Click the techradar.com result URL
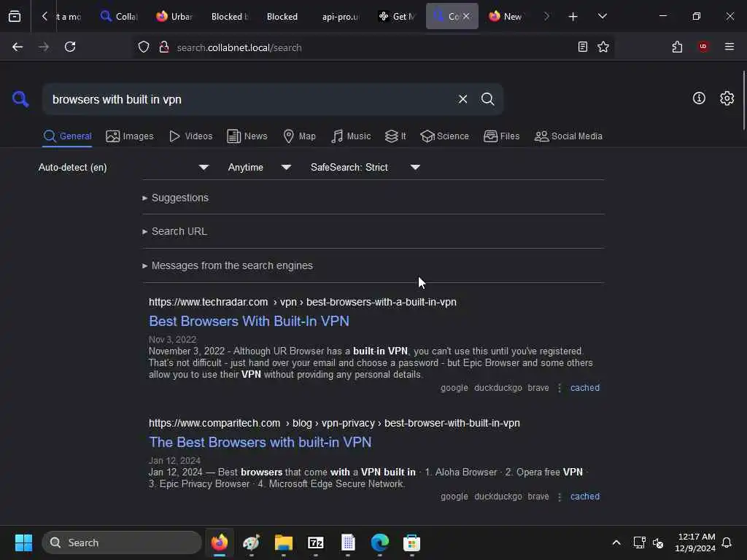This screenshot has height=560, width=747. click(x=303, y=302)
